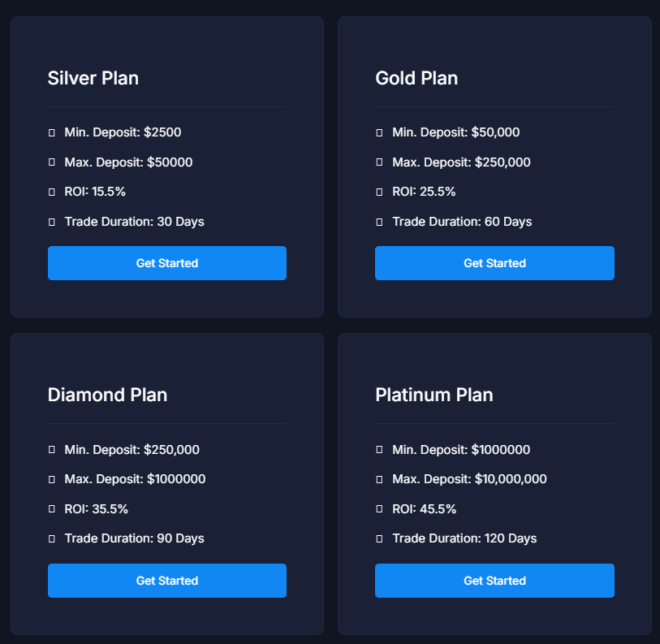Click Get Started under Silver Plan
Screen dimensions: 660x644
[x=166, y=263]
